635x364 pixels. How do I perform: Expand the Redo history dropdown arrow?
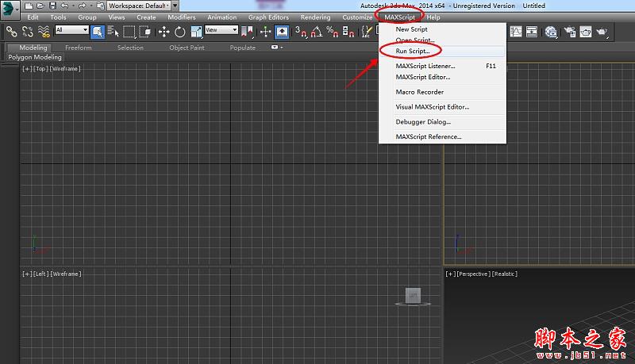(x=91, y=6)
